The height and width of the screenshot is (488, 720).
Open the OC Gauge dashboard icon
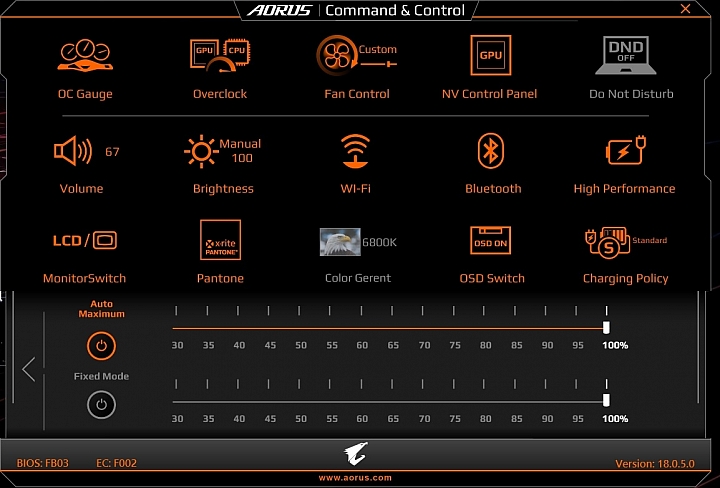(85, 55)
